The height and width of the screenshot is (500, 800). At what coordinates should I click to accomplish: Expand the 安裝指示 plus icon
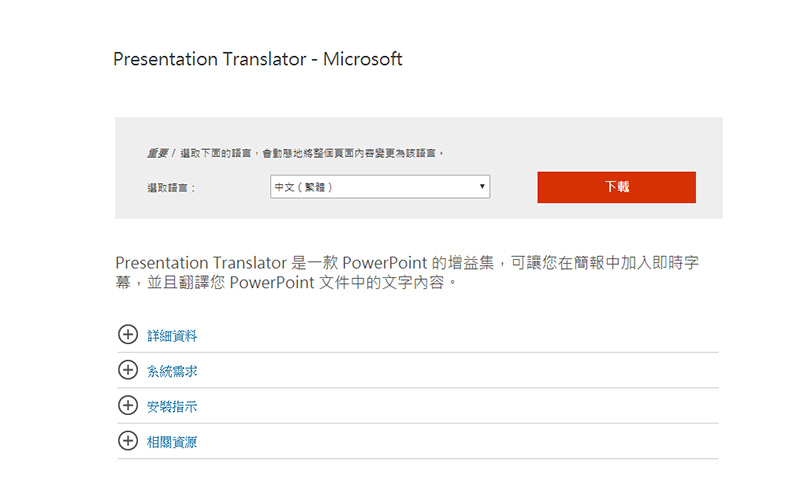pos(128,405)
